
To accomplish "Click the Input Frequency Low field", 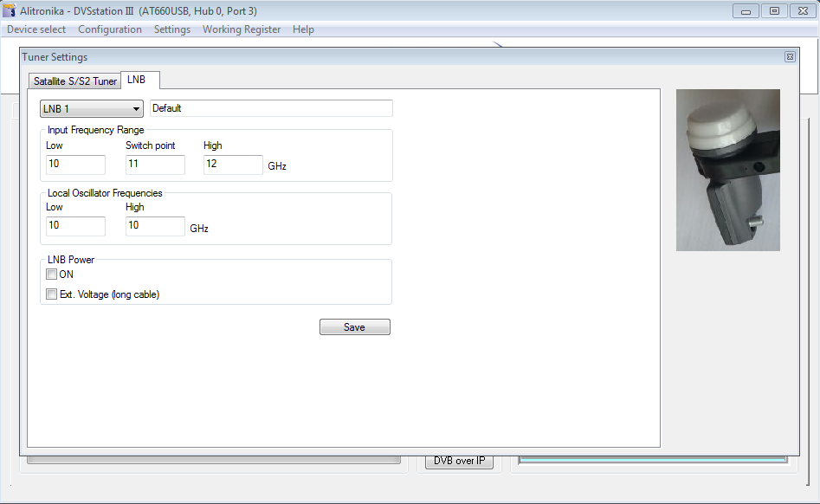I will (x=75, y=165).
